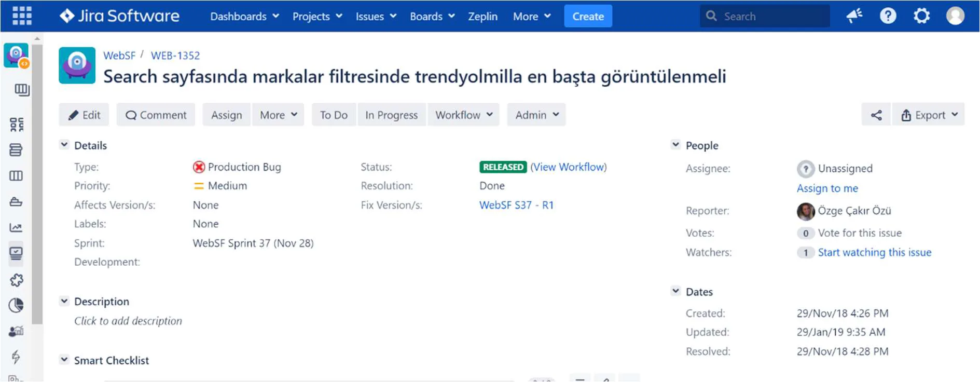Viewport: 980px width, 382px height.
Task: Open the Export dropdown
Action: 929,115
